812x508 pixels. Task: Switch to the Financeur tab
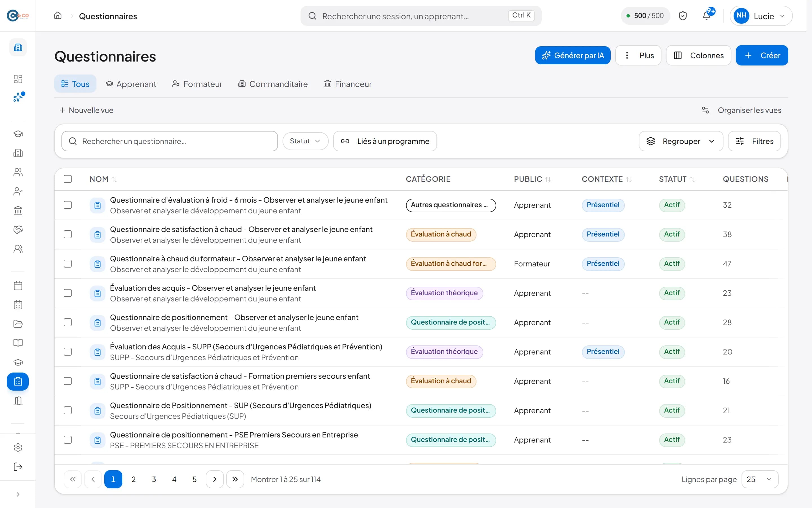(348, 84)
